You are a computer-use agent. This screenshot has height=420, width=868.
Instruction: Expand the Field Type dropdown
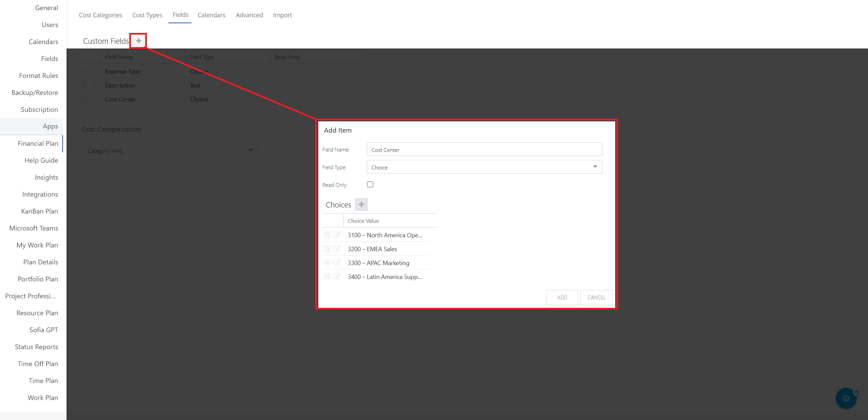tap(595, 167)
